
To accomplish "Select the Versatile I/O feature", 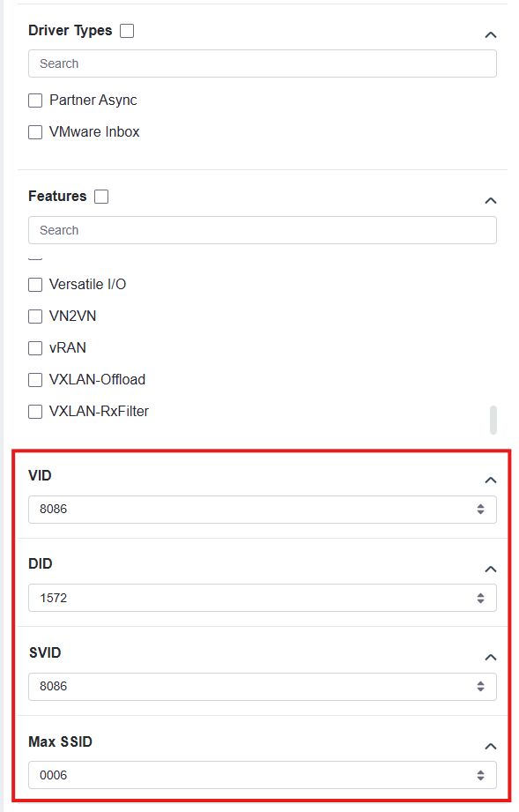I will (34, 284).
